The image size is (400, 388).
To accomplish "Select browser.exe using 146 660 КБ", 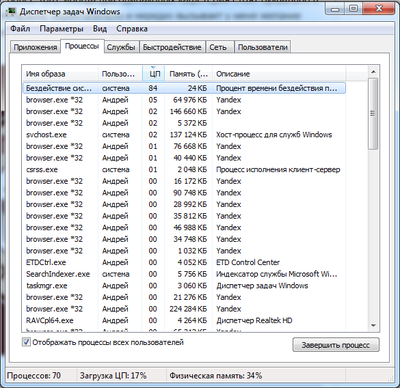I will pyautogui.click(x=184, y=111).
